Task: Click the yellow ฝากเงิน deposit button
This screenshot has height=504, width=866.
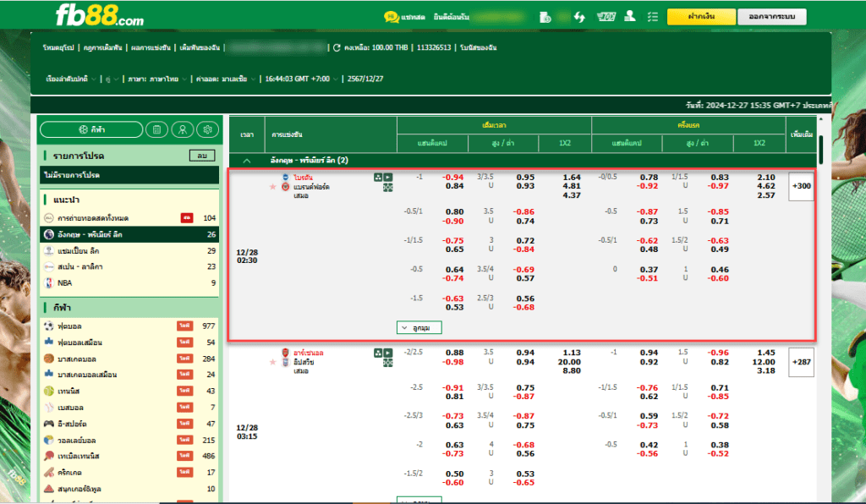Action: click(x=701, y=17)
